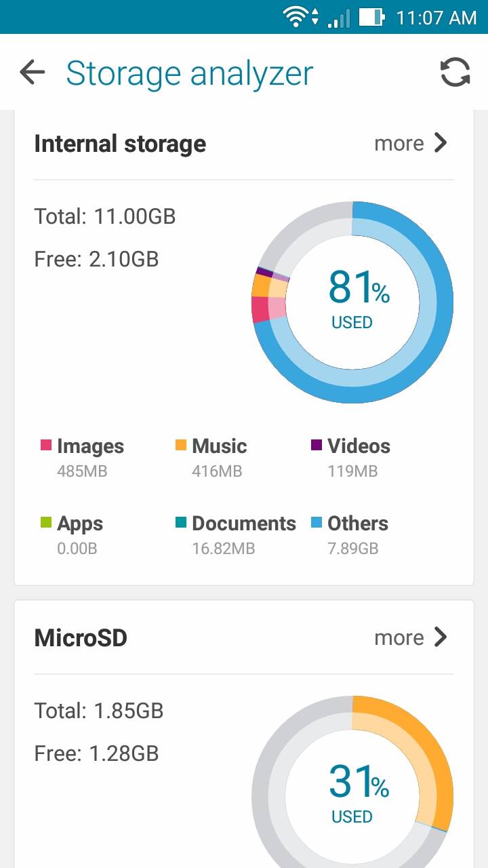Select the purple Videos color swatch
Screen dimensions: 488x868
317,446
